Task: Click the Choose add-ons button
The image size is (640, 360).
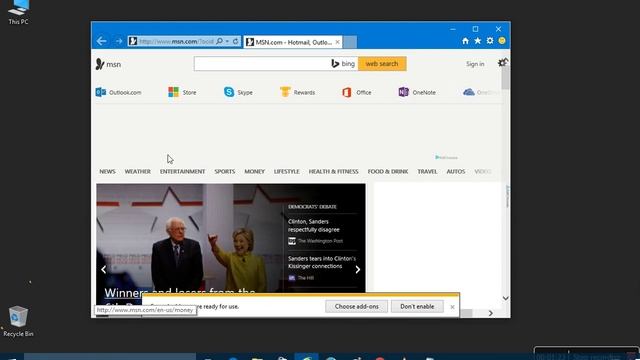Action: [356, 307]
